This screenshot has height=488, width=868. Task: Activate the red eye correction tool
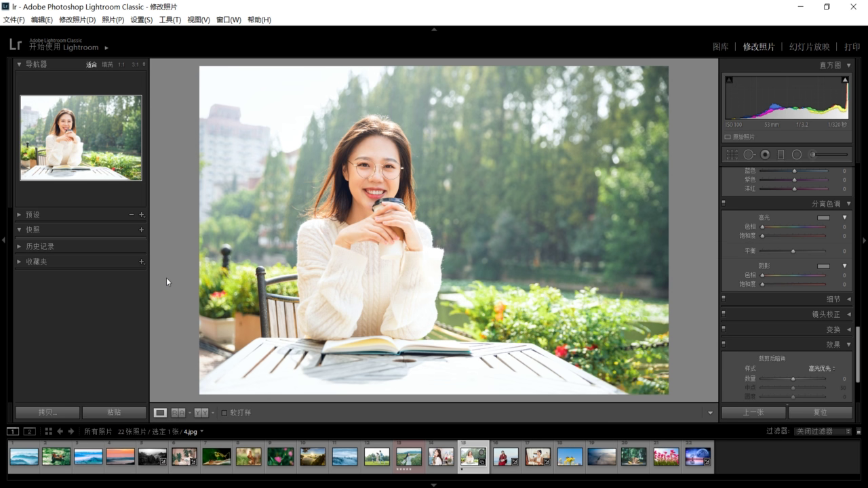[765, 155]
